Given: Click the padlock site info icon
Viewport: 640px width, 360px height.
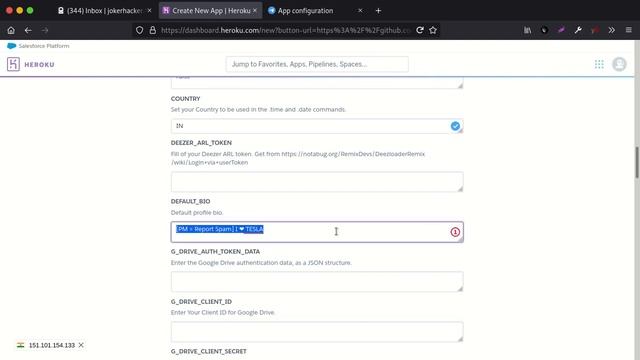Looking at the screenshot, I should [153, 30].
